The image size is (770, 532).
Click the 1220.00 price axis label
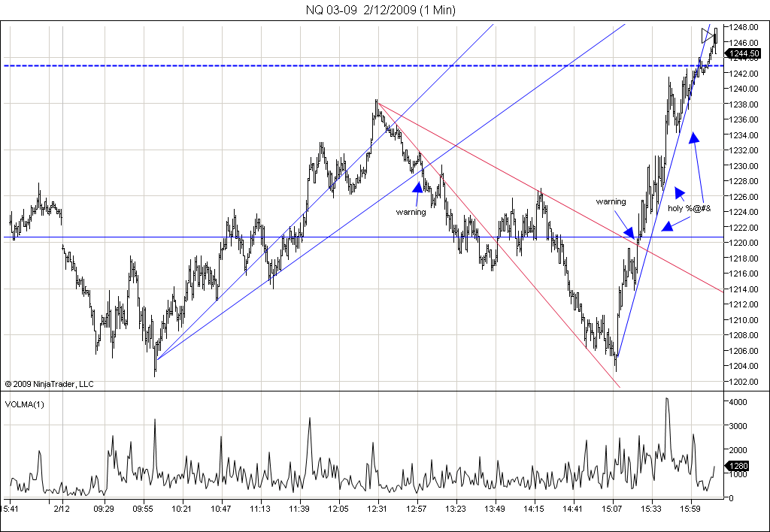(744, 243)
